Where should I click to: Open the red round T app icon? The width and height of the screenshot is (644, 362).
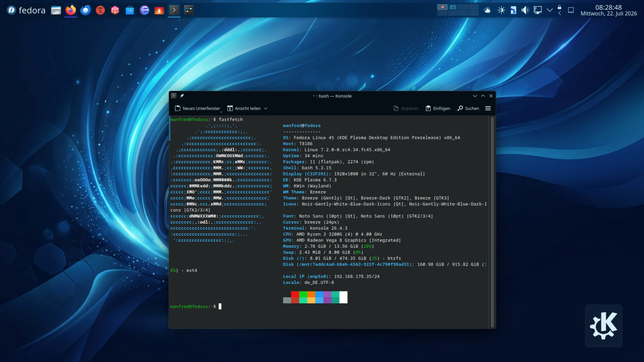pos(100,10)
